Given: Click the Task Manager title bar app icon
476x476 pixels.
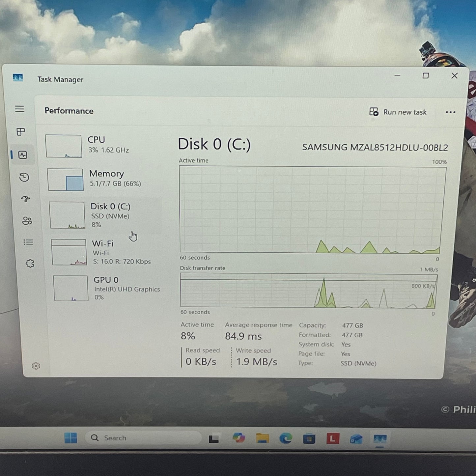Looking at the screenshot, I should coord(18,78).
